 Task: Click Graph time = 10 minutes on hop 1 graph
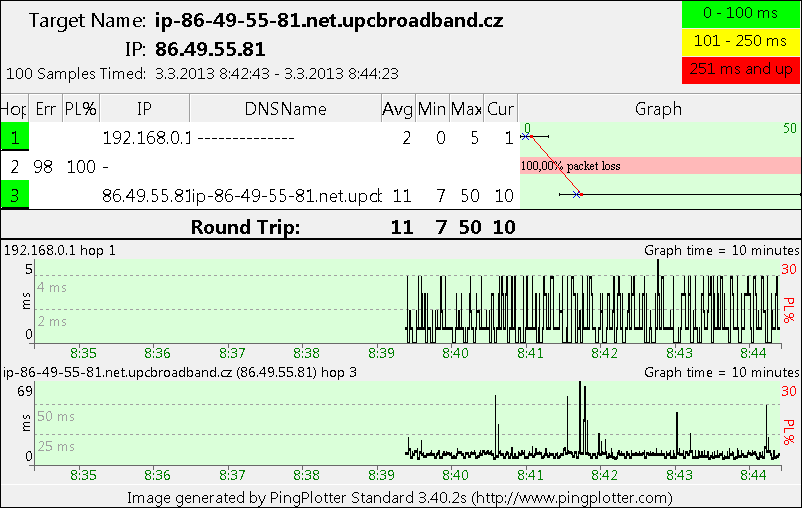721,250
